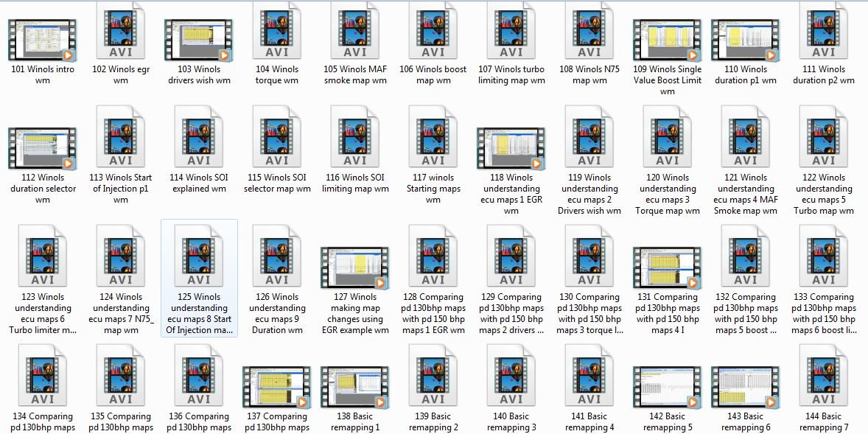
Task: Select the '139 Basic remapping 2' AVI icon
Action: pos(433,375)
